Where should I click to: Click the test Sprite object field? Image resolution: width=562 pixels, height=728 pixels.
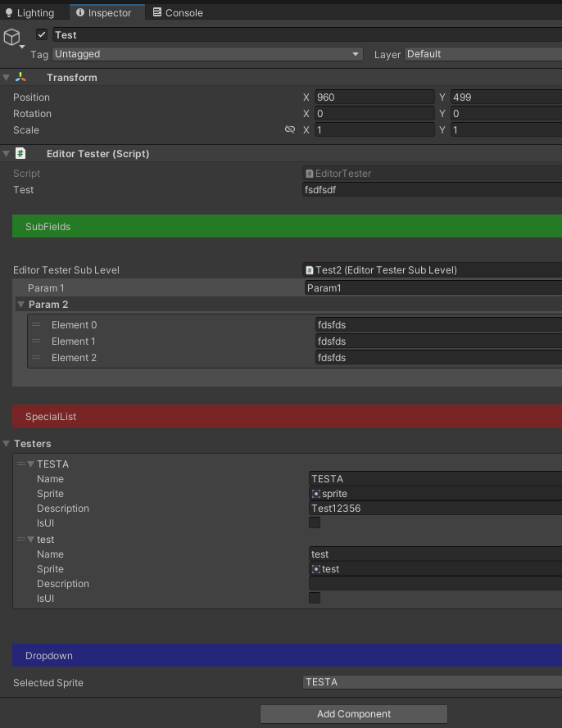[x=435, y=569]
